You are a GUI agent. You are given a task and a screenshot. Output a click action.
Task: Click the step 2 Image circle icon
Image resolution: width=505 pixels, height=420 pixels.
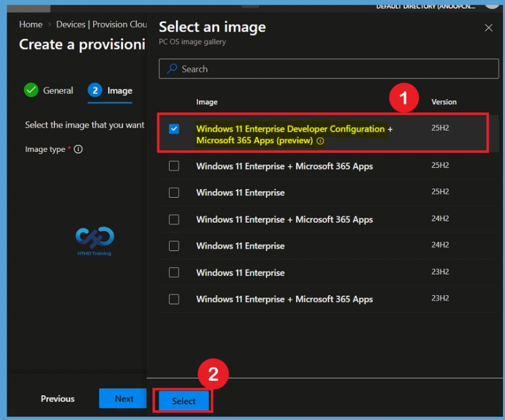point(95,90)
